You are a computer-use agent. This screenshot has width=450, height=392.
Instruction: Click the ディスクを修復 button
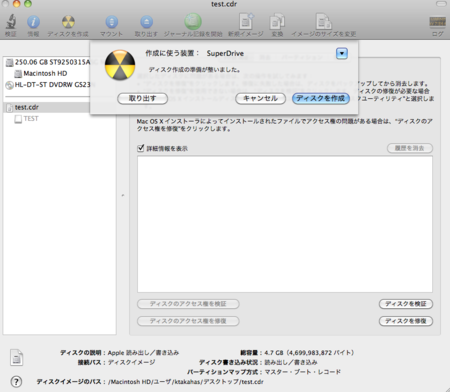(x=406, y=321)
